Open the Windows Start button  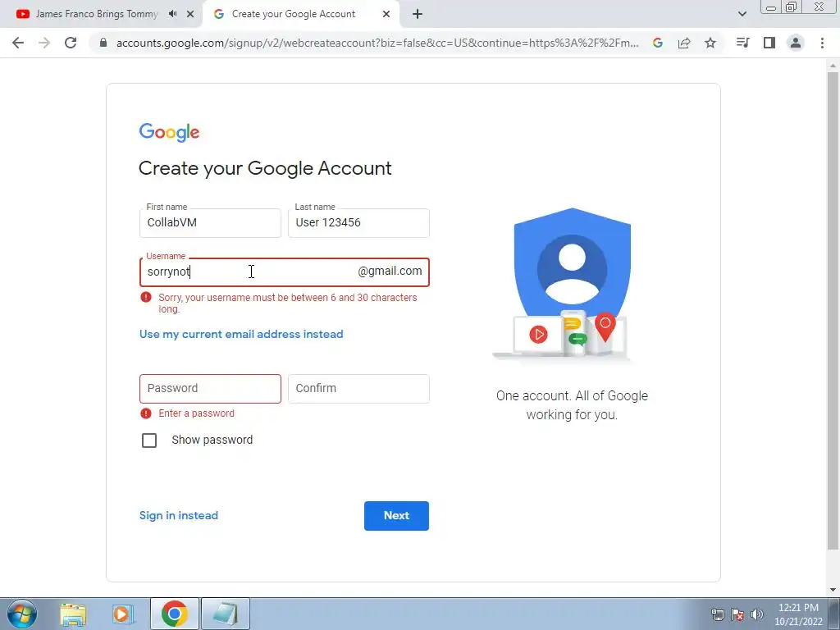pos(22,614)
